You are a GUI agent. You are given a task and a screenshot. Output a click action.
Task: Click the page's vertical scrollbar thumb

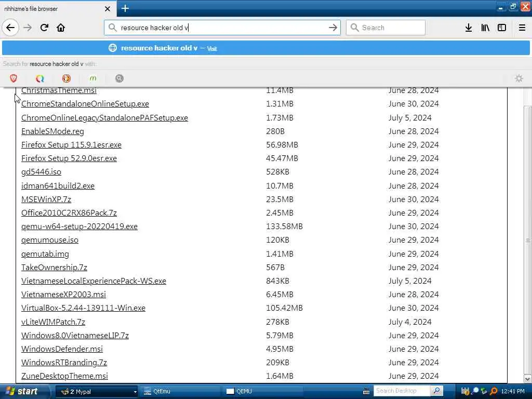click(x=528, y=240)
